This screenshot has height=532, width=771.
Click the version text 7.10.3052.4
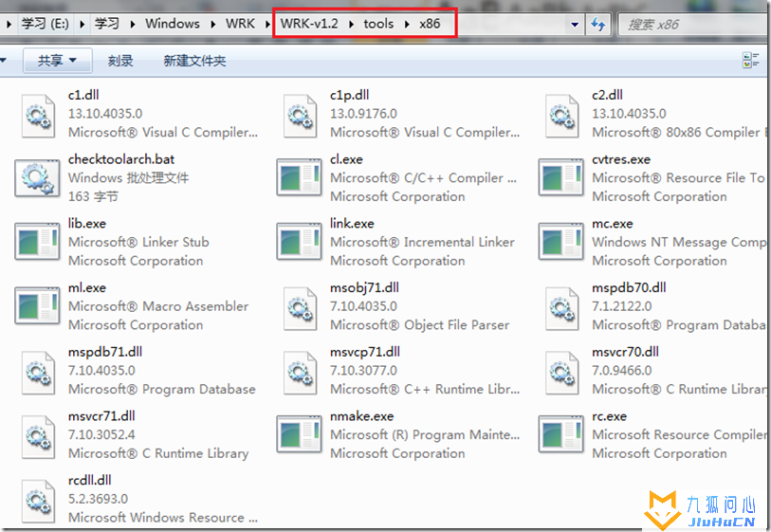[101, 435]
